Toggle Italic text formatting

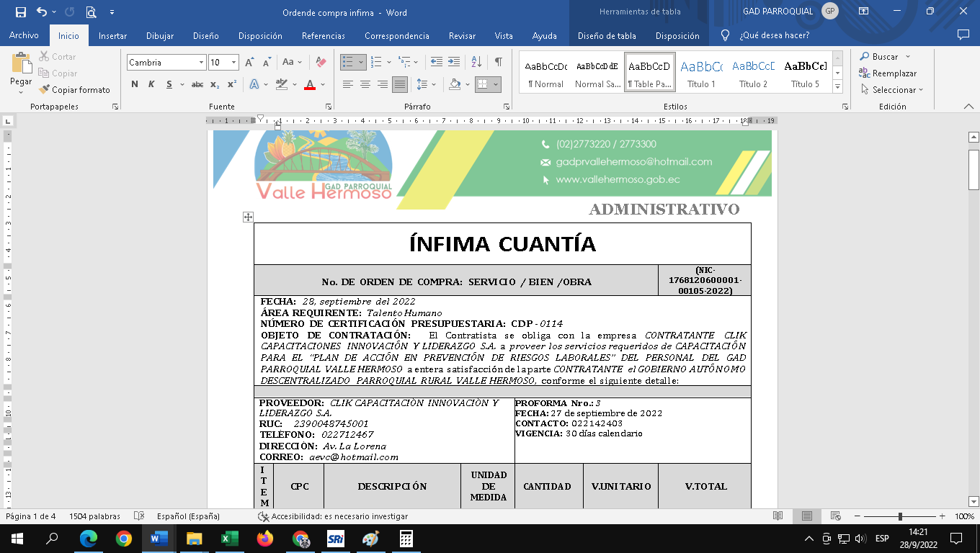[x=151, y=85]
